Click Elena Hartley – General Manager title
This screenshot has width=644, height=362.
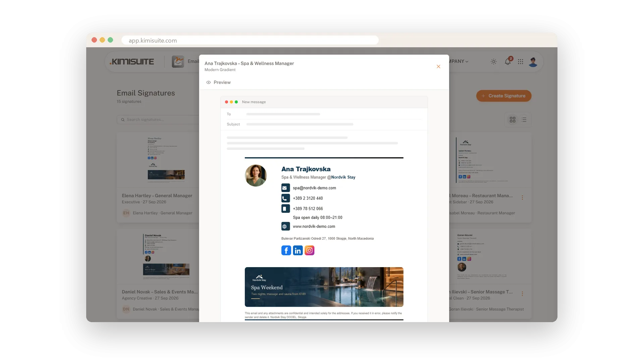click(x=157, y=196)
